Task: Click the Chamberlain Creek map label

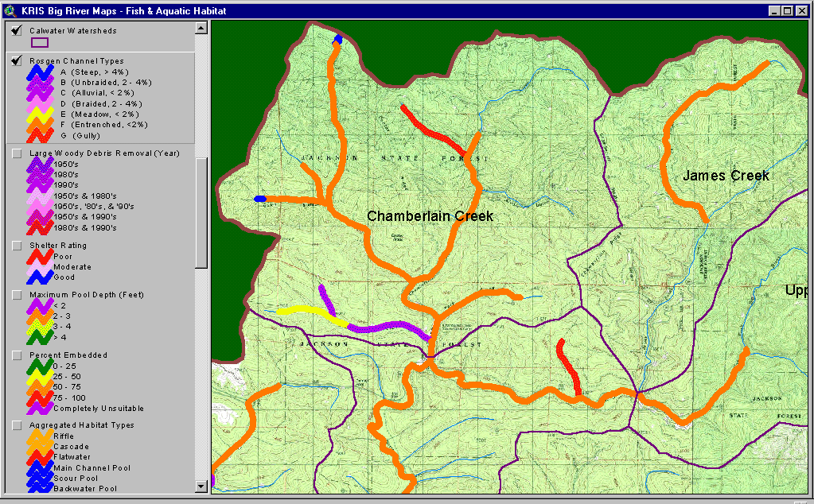Action: point(430,216)
